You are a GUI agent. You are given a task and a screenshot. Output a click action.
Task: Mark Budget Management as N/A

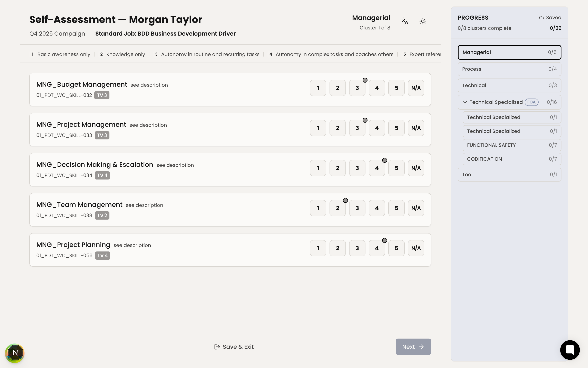[x=416, y=88]
